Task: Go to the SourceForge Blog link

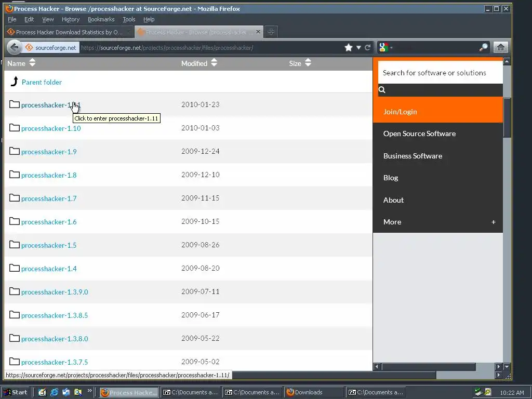Action: 391,178
